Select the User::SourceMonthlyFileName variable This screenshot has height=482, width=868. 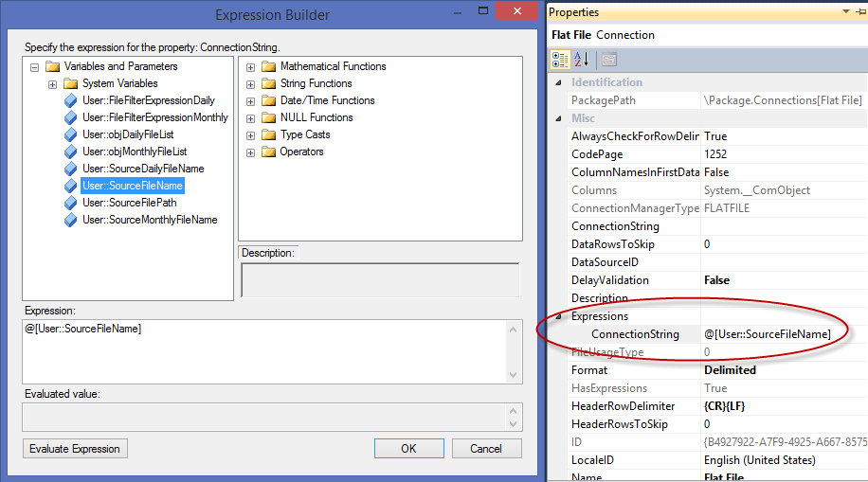click(150, 220)
